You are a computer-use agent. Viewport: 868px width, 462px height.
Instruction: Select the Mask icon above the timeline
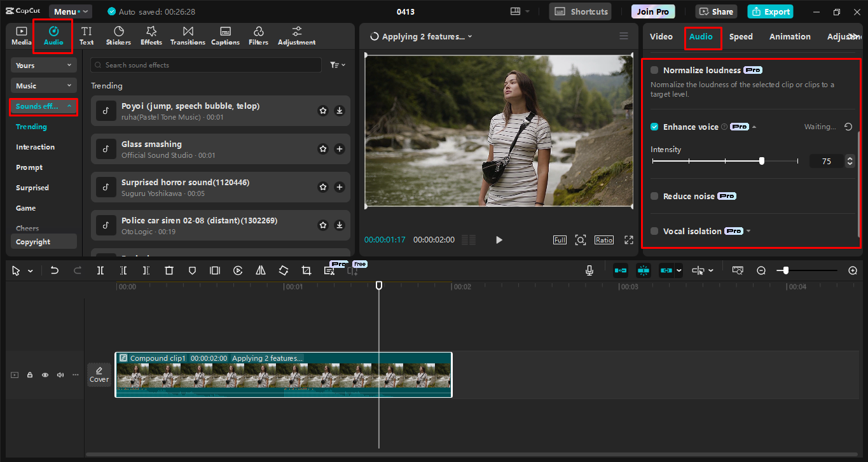point(191,270)
